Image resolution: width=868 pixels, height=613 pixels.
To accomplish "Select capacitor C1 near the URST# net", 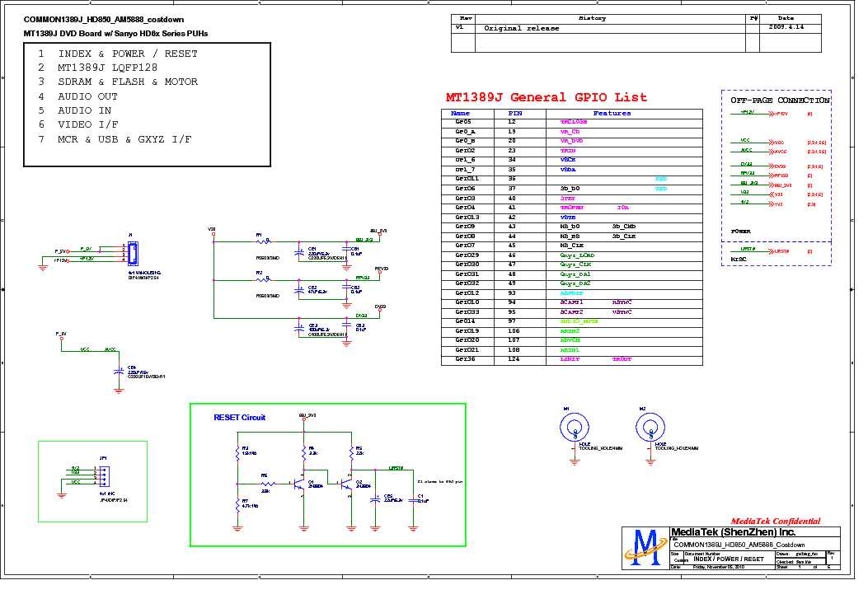I will click(413, 500).
